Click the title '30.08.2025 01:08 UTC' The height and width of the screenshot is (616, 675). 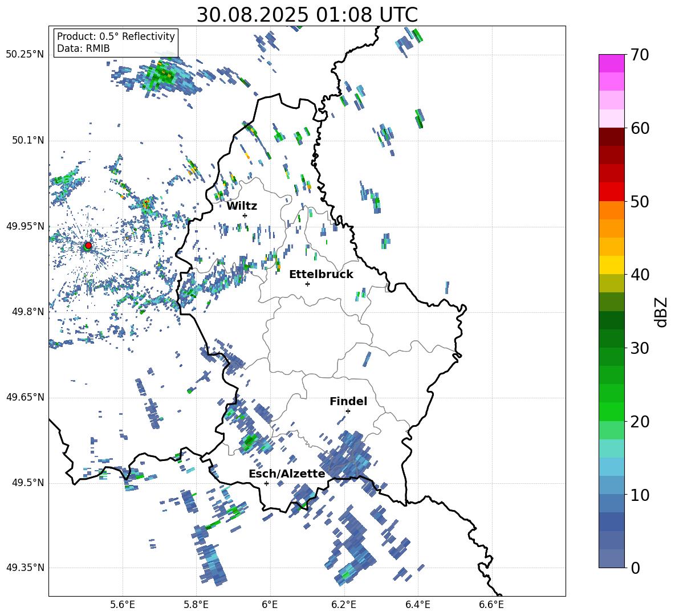[307, 15]
